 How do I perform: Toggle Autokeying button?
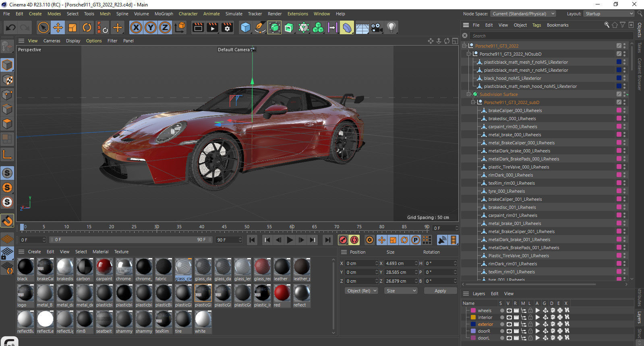[354, 240]
